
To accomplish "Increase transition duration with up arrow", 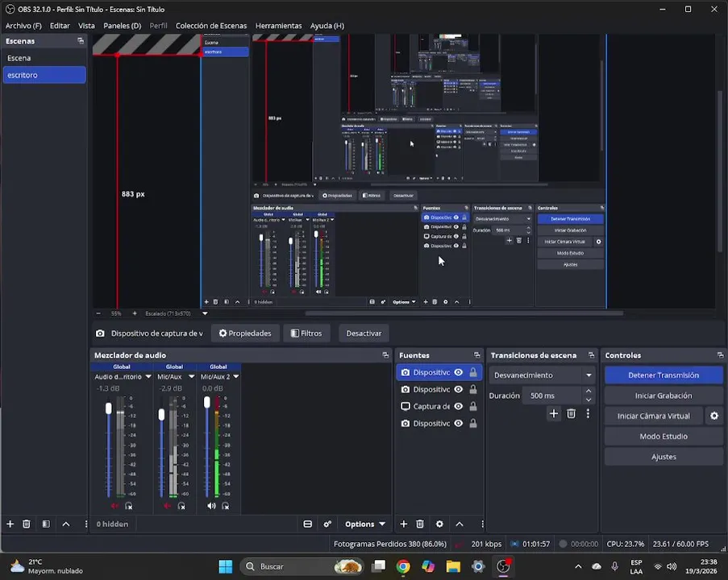I will pyautogui.click(x=589, y=391).
